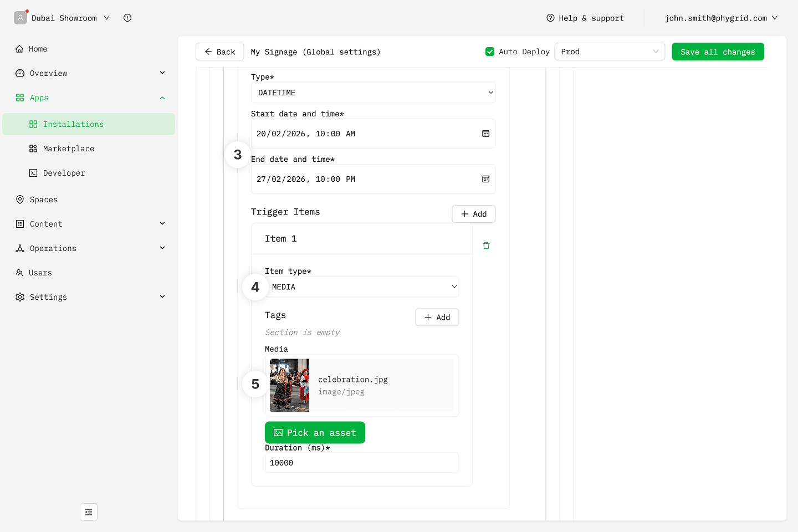Click the Help & support icon
Screen dimensions: 798x532
[x=550, y=18]
